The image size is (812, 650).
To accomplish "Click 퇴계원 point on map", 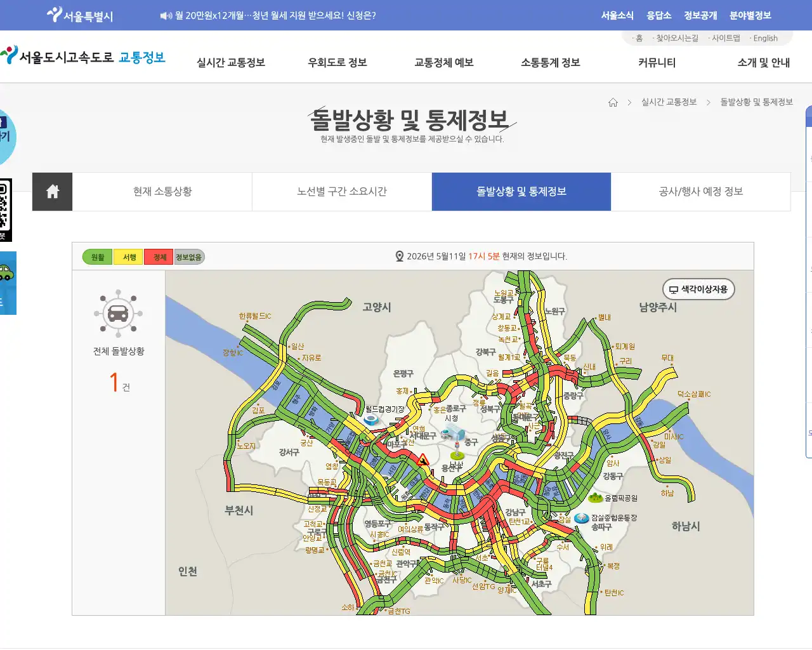I will tap(625, 347).
